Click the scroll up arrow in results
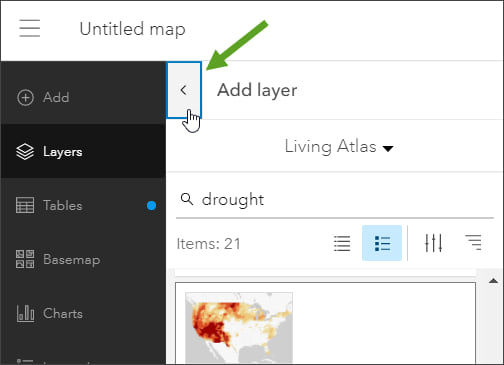The width and height of the screenshot is (504, 365). tap(493, 281)
